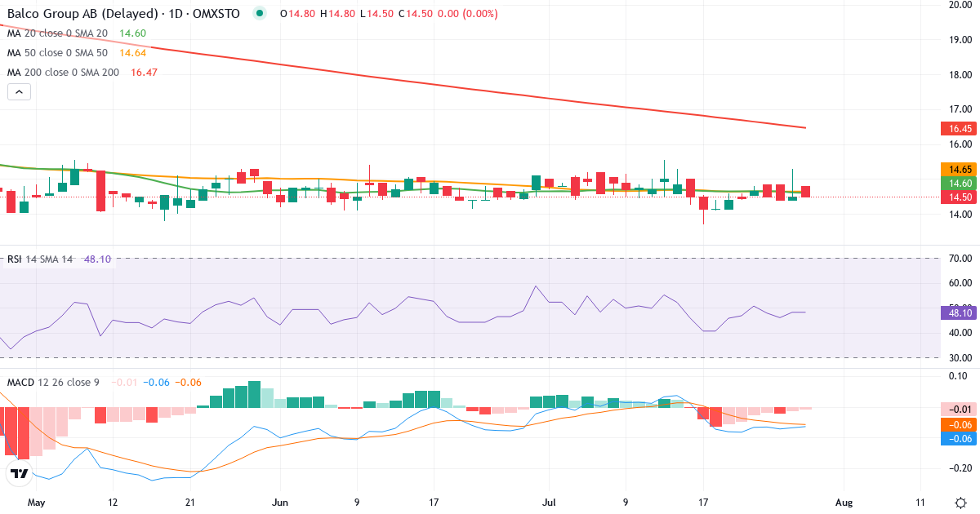Click the green market status dot

click(260, 14)
